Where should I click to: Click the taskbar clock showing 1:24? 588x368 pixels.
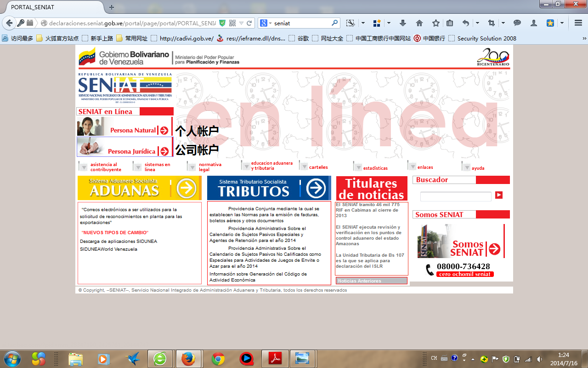pos(563,359)
